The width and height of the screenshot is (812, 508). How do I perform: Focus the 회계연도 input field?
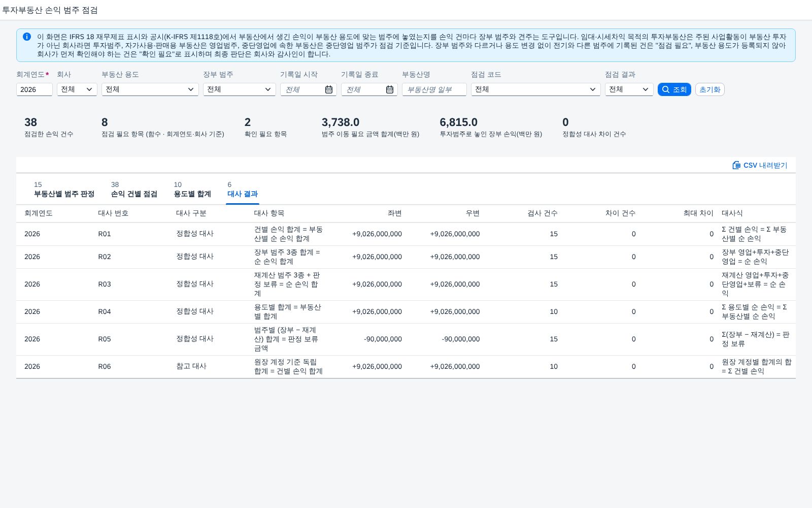pyautogui.click(x=35, y=89)
